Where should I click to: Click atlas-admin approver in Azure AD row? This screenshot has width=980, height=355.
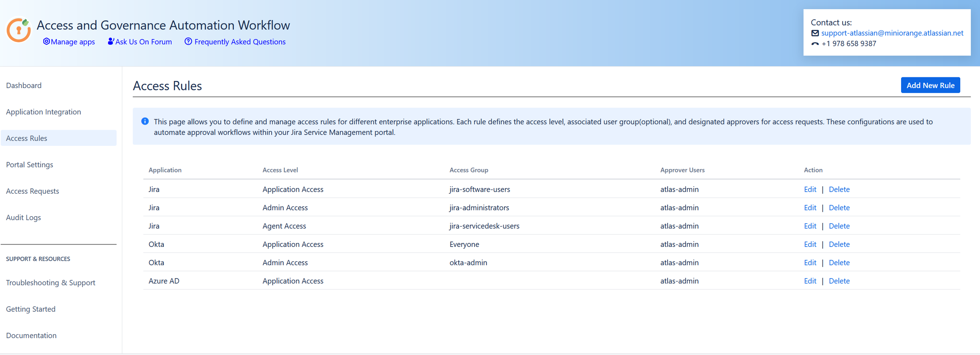679,281
